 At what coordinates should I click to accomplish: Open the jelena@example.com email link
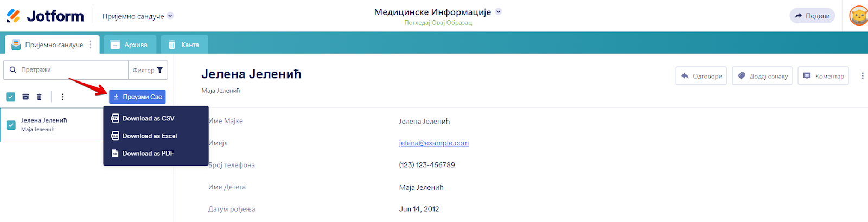[x=433, y=143]
